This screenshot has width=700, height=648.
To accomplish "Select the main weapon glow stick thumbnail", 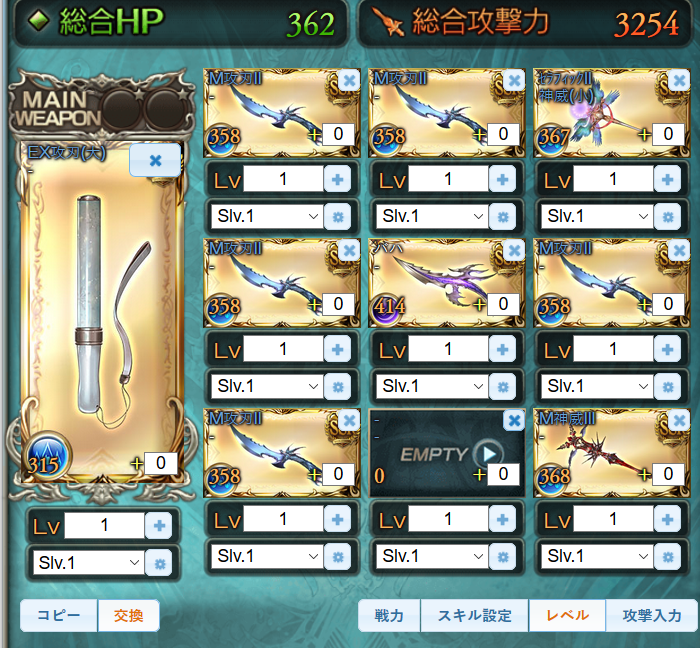I will click(102, 312).
